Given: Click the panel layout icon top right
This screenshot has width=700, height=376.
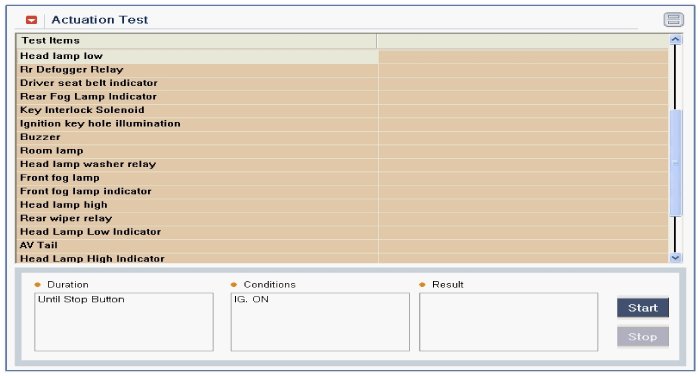Looking at the screenshot, I should tap(673, 20).
